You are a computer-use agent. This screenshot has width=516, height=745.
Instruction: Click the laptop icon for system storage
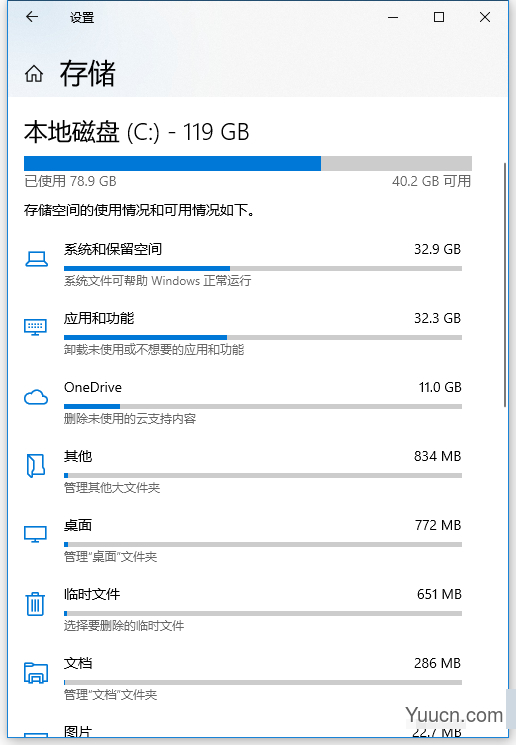36,259
